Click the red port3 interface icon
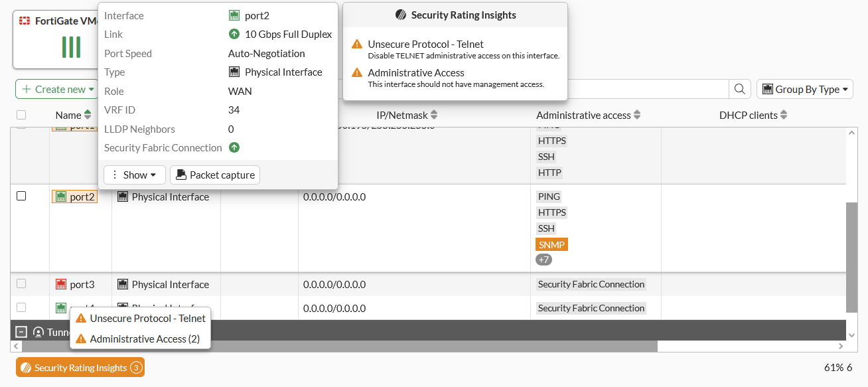The height and width of the screenshot is (387, 868). click(61, 284)
